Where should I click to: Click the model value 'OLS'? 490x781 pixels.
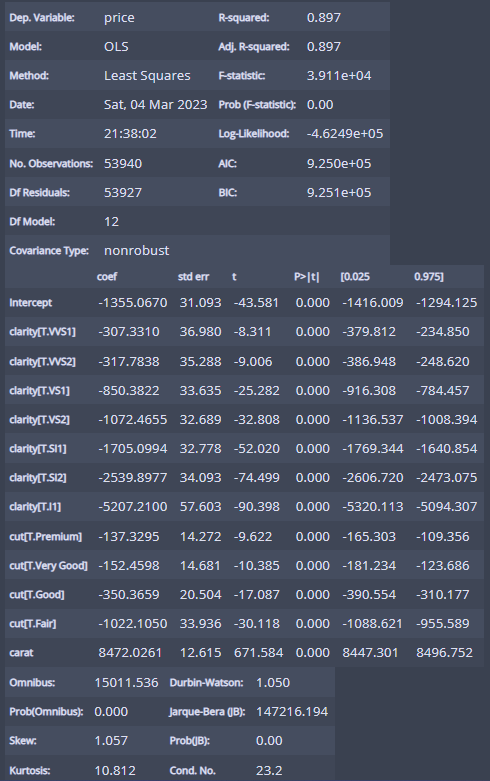point(116,47)
